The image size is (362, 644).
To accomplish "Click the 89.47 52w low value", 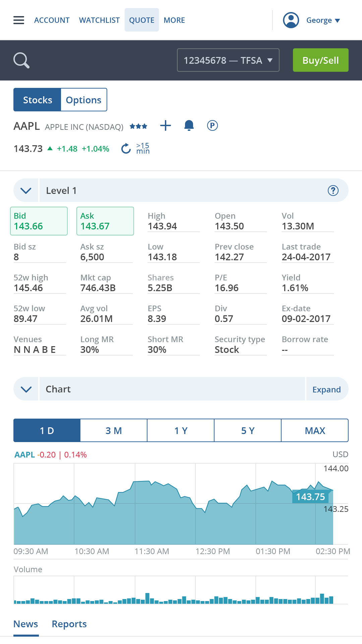I will [25, 319].
